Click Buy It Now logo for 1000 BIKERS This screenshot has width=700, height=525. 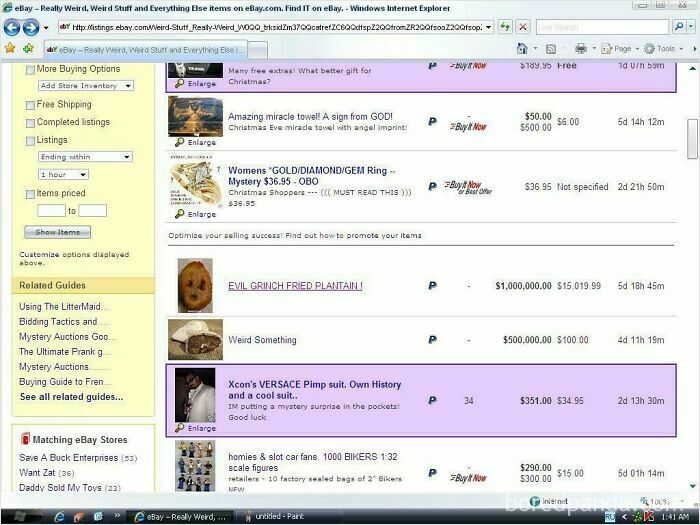click(468, 478)
